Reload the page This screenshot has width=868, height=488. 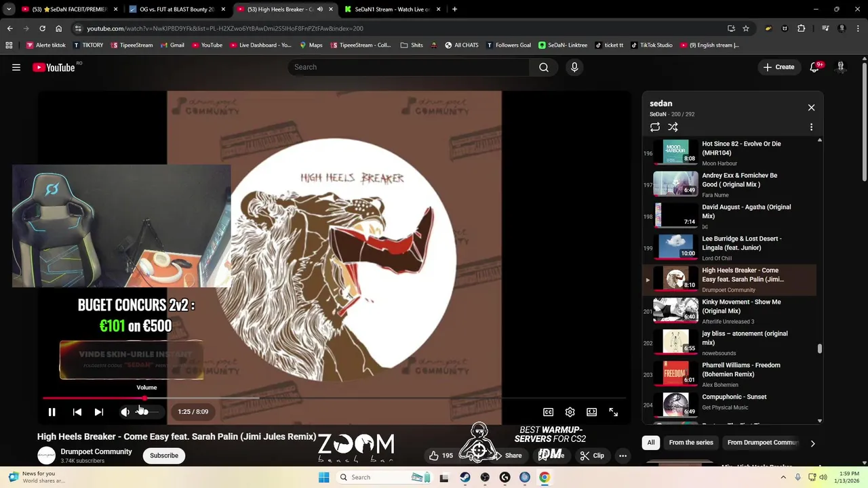coord(42,28)
